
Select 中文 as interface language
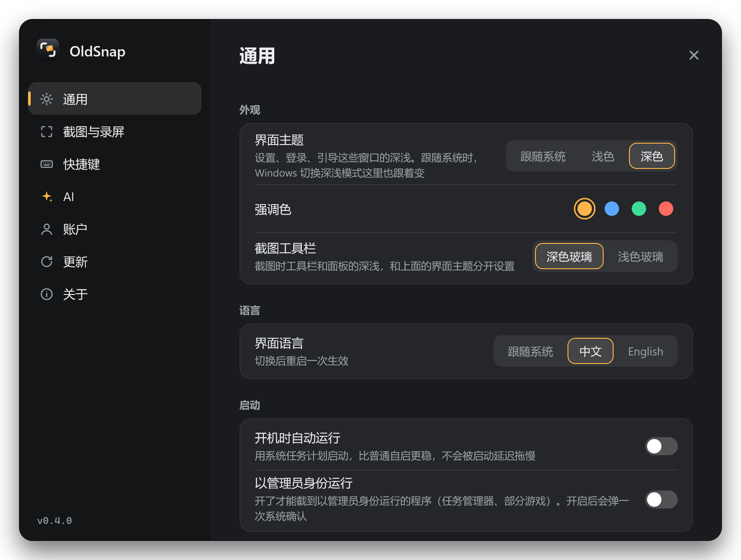coord(590,351)
